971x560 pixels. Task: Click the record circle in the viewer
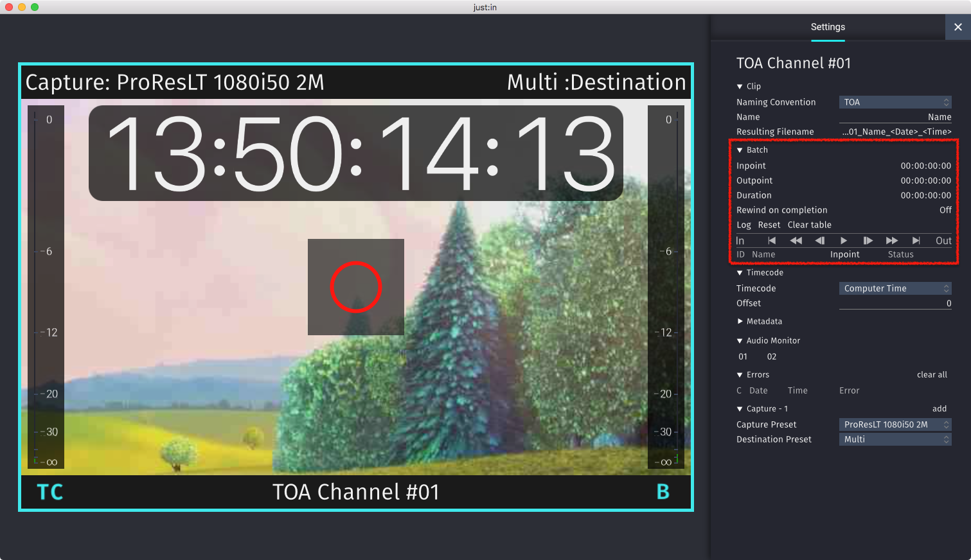pyautogui.click(x=356, y=287)
